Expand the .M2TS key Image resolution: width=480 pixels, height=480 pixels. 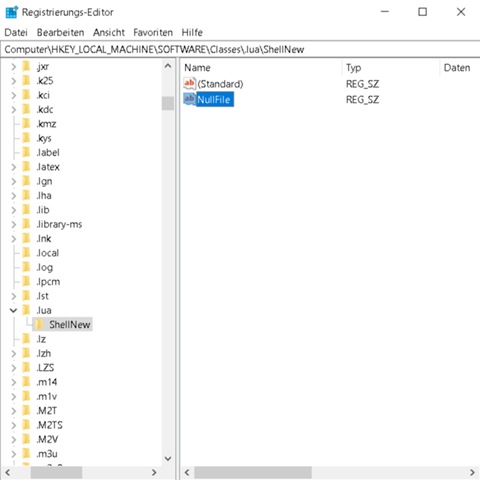(x=14, y=425)
